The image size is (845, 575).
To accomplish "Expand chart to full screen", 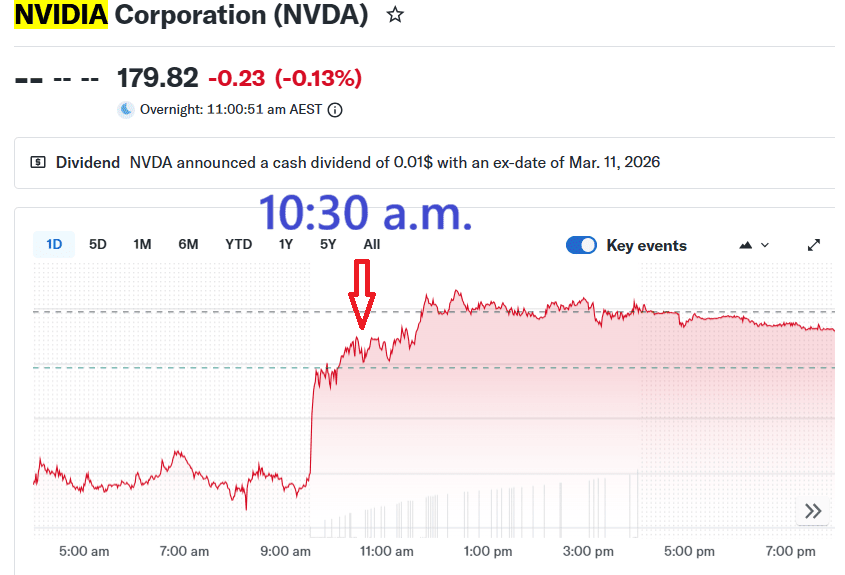I will tap(814, 245).
